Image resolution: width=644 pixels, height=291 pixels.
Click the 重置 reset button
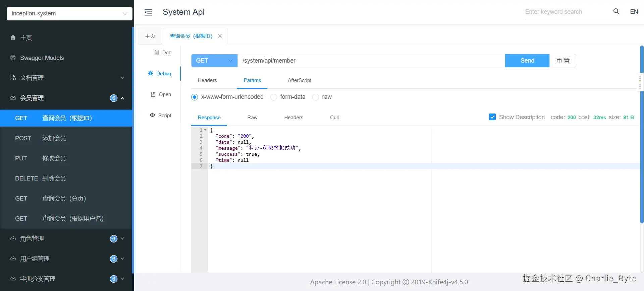point(563,61)
